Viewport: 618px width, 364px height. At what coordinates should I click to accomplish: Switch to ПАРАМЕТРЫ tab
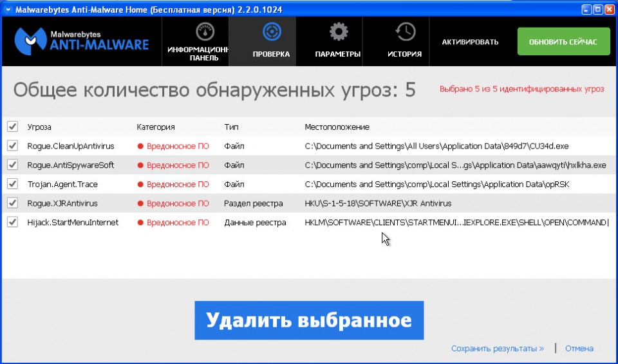tap(330, 41)
